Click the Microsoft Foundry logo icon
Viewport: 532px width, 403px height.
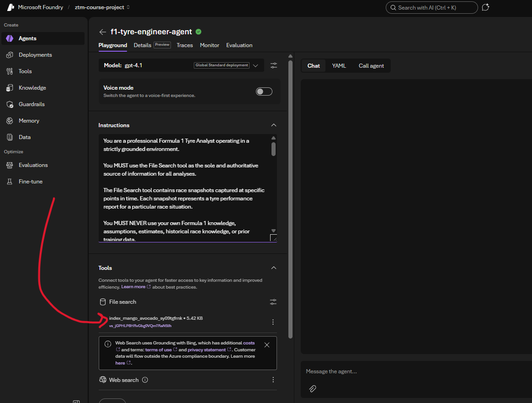click(11, 7)
